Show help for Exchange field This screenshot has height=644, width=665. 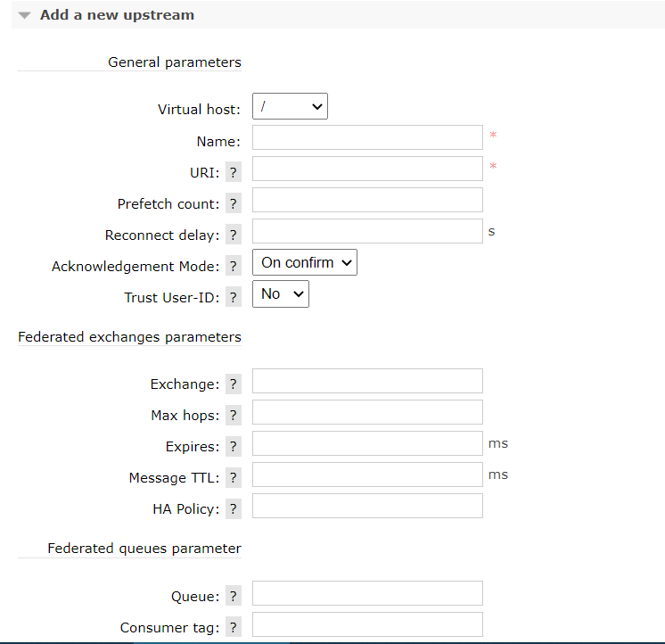(x=234, y=384)
